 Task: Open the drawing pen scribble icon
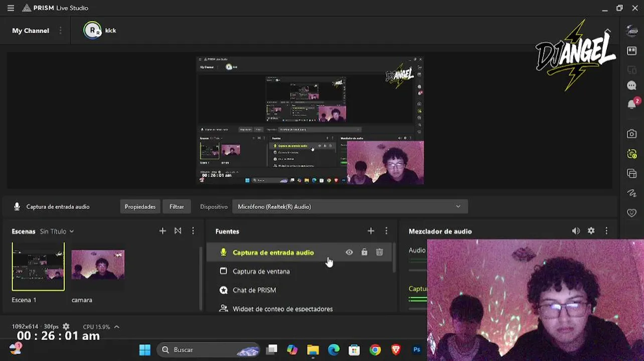(x=632, y=193)
